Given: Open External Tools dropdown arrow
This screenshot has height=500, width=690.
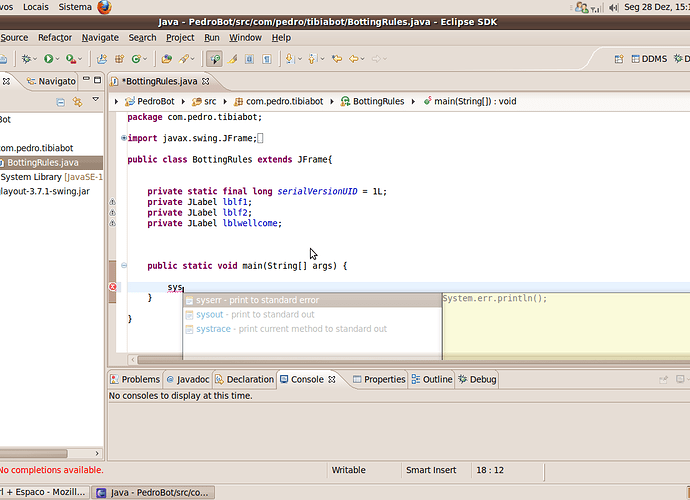Looking at the screenshot, I should click(80, 59).
